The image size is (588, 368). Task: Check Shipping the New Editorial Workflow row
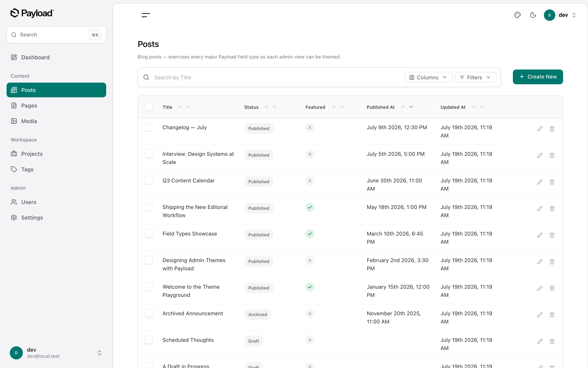pyautogui.click(x=148, y=207)
